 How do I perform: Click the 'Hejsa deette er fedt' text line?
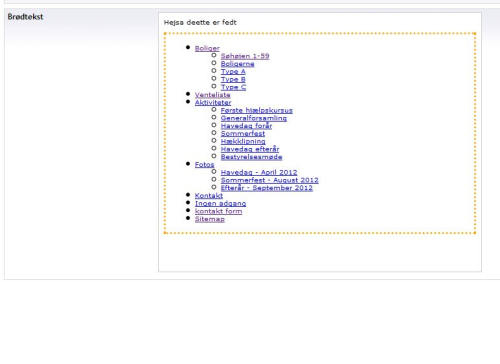coord(200,22)
